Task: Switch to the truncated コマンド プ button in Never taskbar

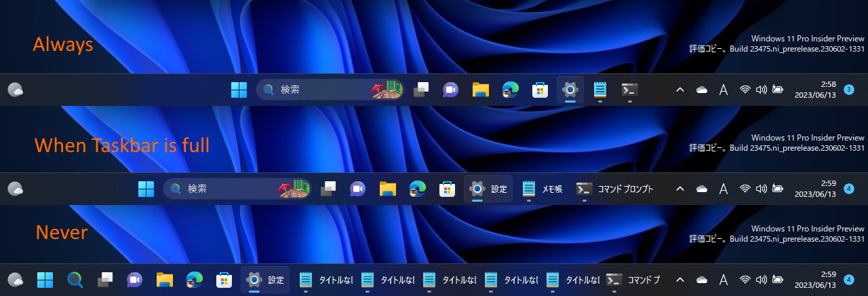Action: click(x=633, y=279)
